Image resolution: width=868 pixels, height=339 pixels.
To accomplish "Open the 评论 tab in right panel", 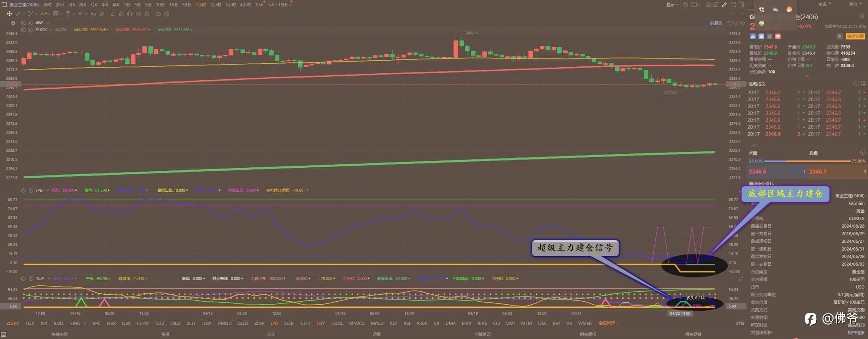I will click(x=853, y=4).
